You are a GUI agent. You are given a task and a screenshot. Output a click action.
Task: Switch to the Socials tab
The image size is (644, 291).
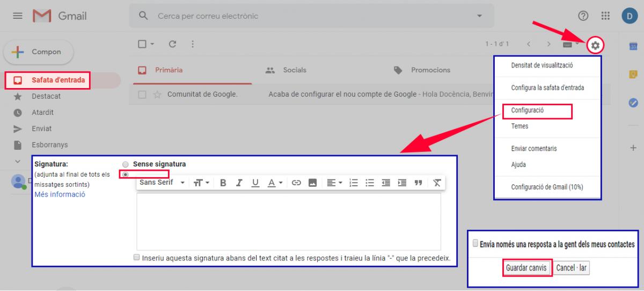click(294, 70)
